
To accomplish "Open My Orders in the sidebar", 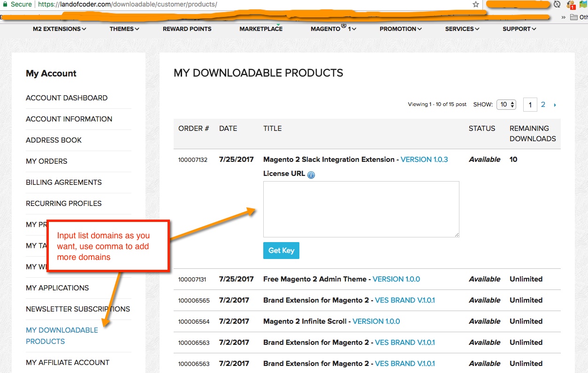I will (46, 161).
